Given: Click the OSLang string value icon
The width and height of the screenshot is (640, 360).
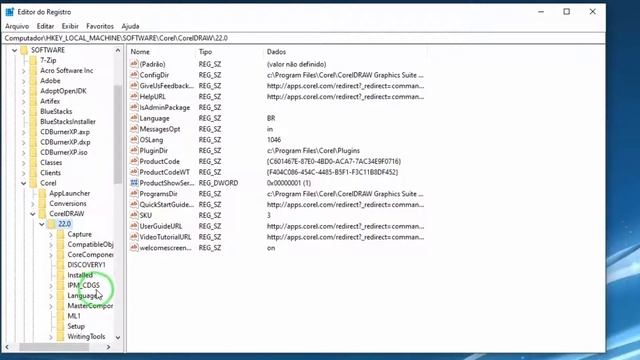Looking at the screenshot, I should (x=134, y=140).
